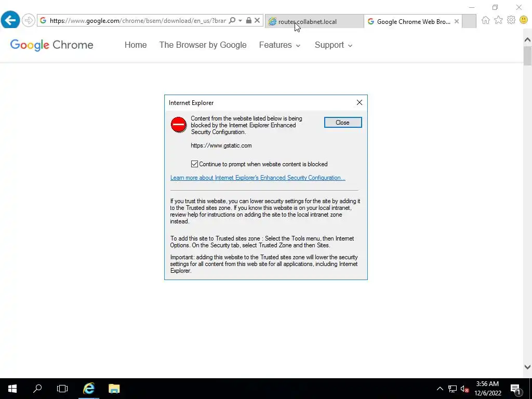Click the page scrollbar up arrow
The image size is (532, 399).
[527, 40]
